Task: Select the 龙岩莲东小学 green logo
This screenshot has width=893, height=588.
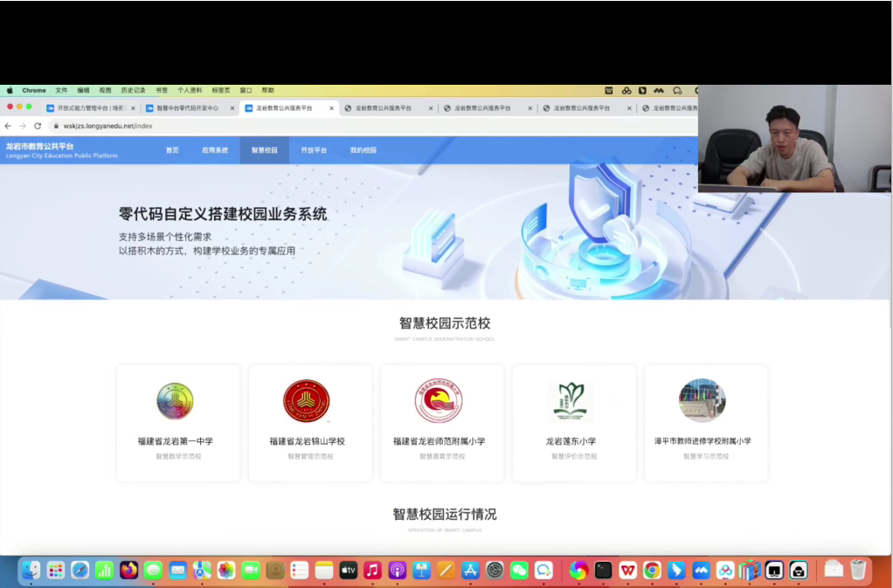Action: pos(570,401)
